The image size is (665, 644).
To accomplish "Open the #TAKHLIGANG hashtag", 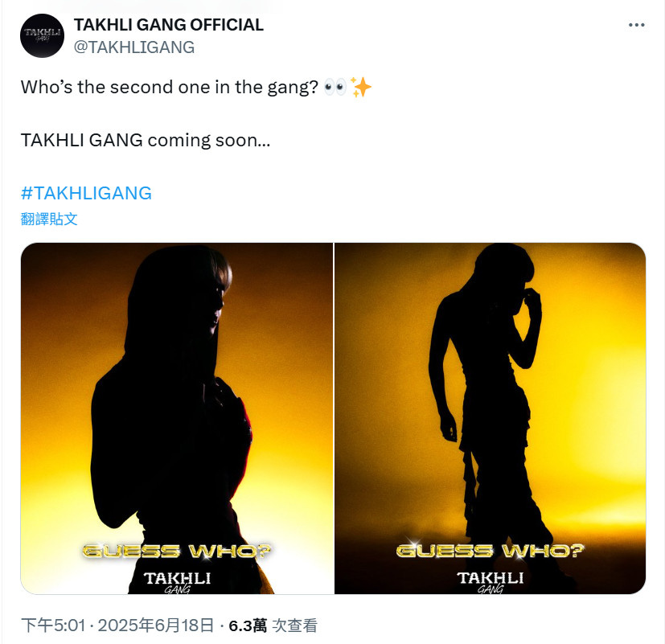I will tap(86, 193).
